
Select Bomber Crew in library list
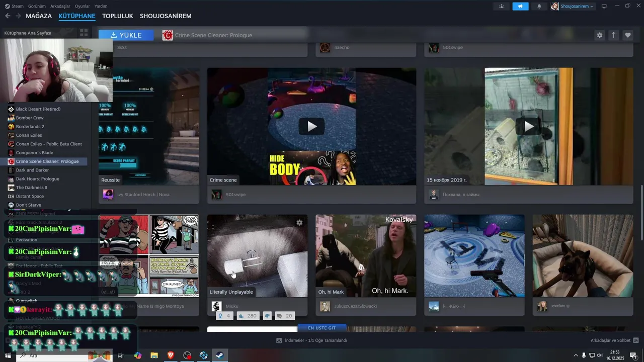30,118
